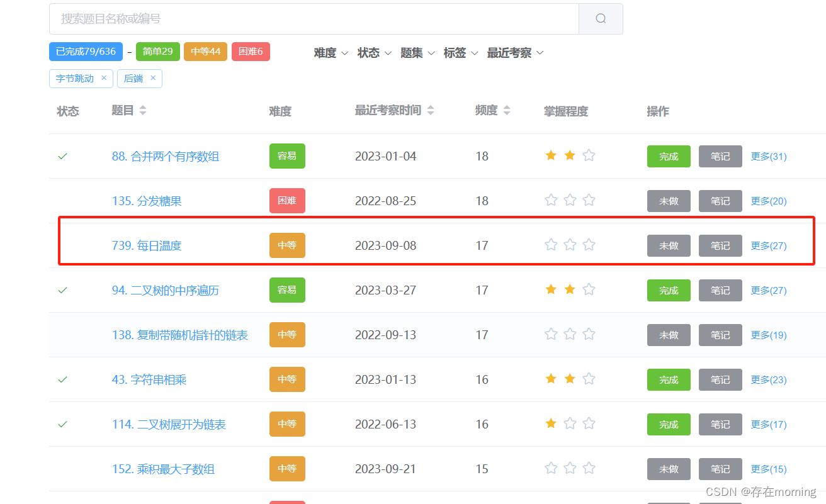This screenshot has height=504, width=826.
Task: Open problem 138. 复制带随机指针的链表
Action: [x=180, y=335]
